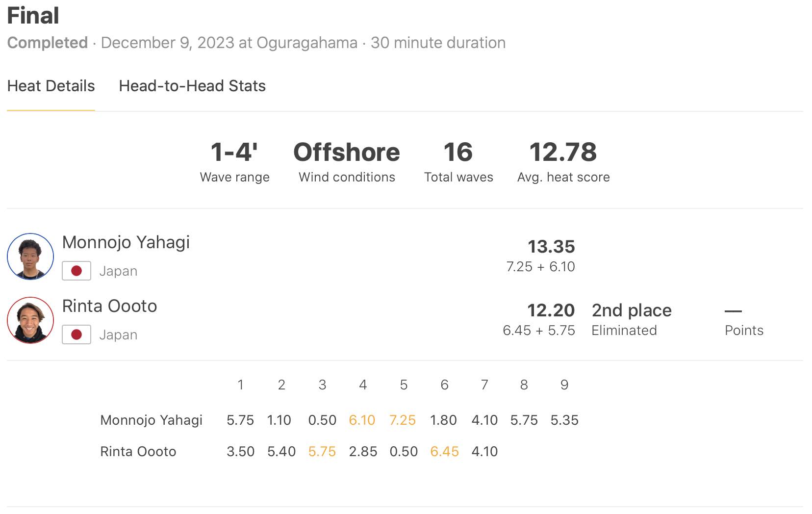
Task: Click Rinta Oooto's profile avatar
Action: point(30,320)
